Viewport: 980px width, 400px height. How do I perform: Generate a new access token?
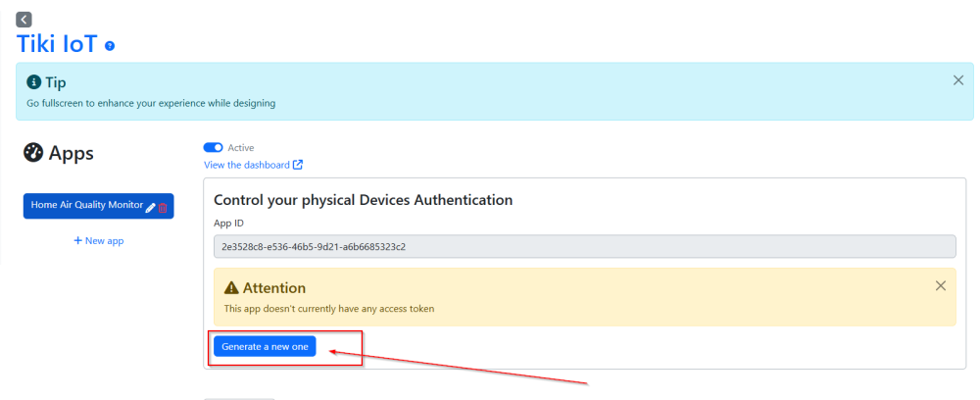click(x=265, y=346)
